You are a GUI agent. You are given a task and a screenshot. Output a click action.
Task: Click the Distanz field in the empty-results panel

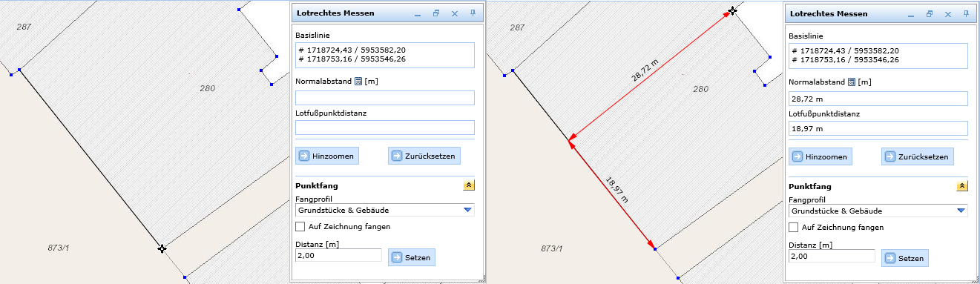click(338, 256)
